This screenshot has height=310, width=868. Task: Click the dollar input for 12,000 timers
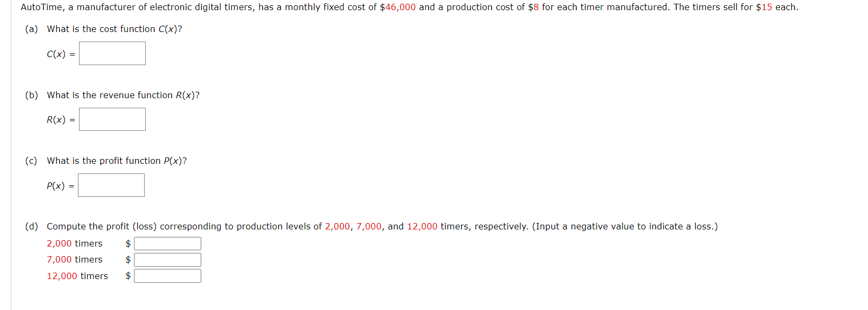167,276
